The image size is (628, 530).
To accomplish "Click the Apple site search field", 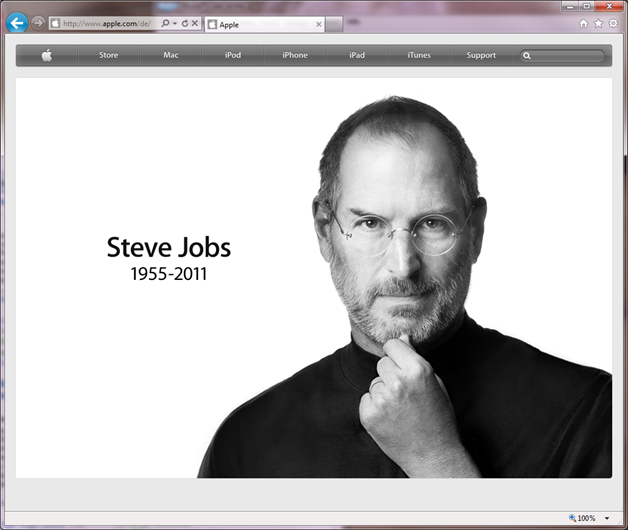I will click(562, 56).
